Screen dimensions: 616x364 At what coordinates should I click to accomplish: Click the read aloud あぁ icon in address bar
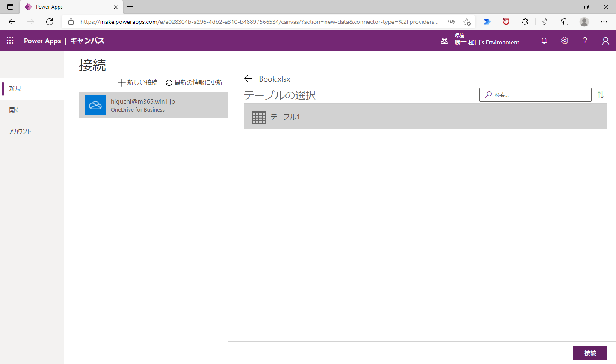451,22
